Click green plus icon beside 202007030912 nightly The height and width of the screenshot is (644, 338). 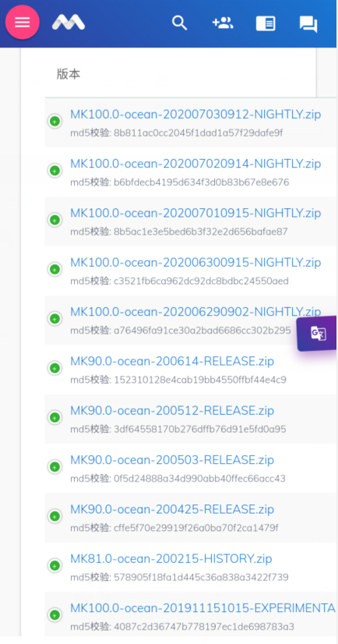point(55,121)
